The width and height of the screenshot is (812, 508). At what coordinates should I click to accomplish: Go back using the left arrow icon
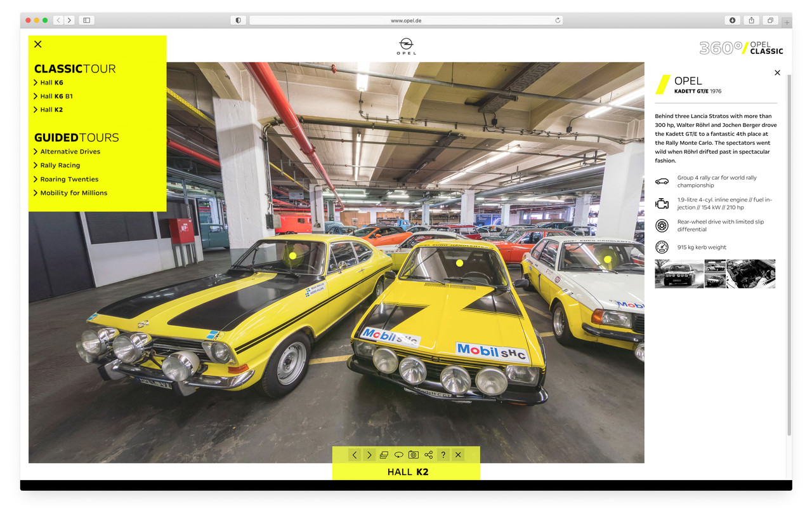coord(355,455)
